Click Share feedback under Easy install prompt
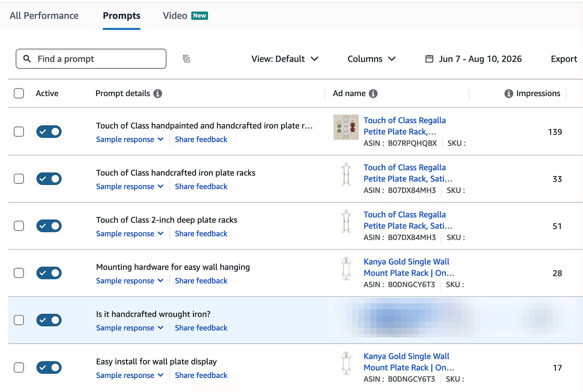Viewport: 583px width, 392px height. pos(201,375)
